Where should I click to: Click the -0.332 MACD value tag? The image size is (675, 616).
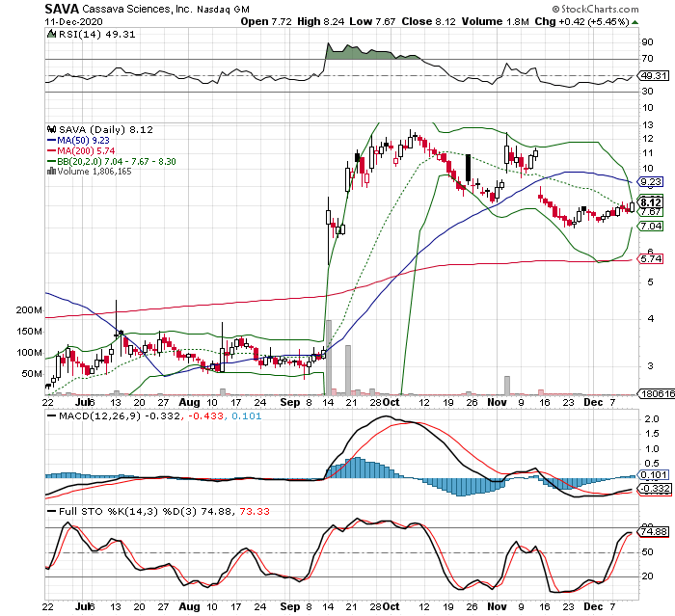click(x=653, y=489)
